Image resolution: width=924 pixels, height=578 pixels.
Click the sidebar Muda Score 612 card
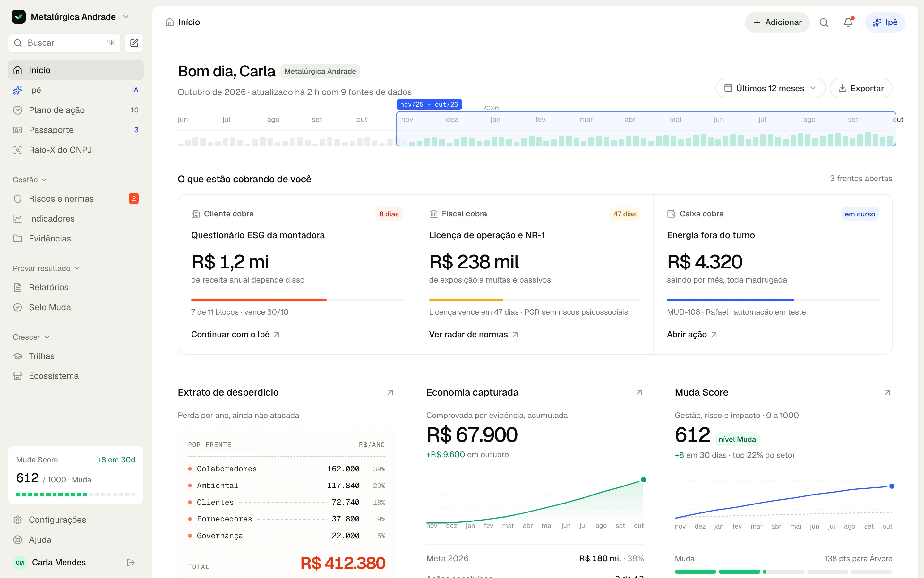76,475
